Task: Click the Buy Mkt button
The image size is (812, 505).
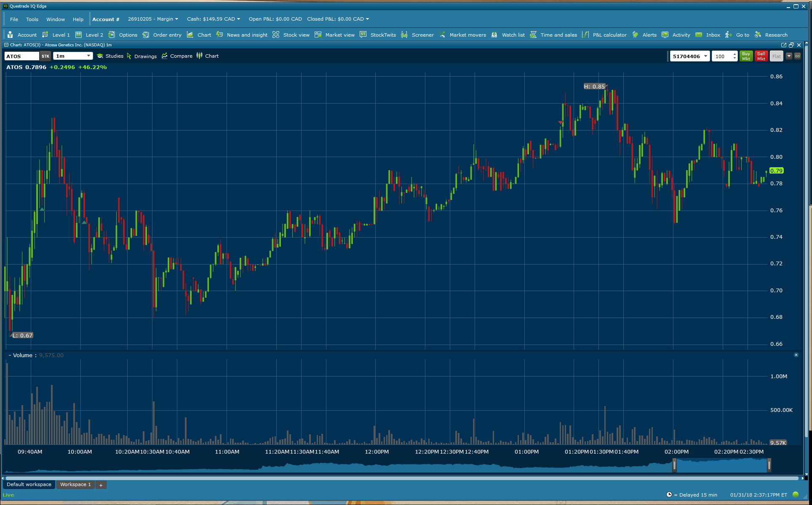Action: (746, 56)
